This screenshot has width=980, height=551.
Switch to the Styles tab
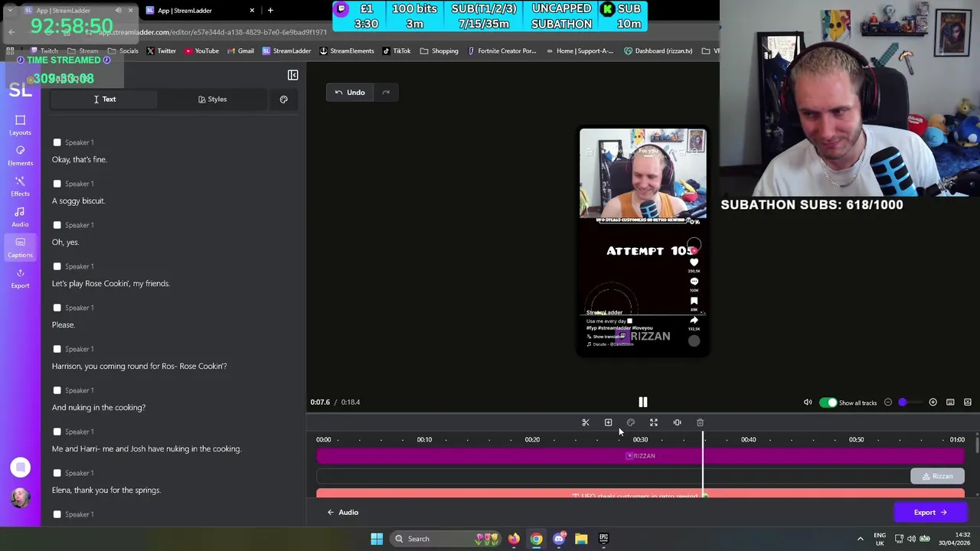[x=212, y=99]
